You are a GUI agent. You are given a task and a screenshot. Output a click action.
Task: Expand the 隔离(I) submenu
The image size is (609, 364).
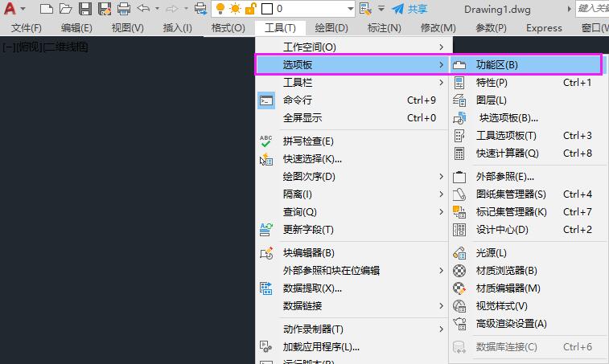click(353, 194)
